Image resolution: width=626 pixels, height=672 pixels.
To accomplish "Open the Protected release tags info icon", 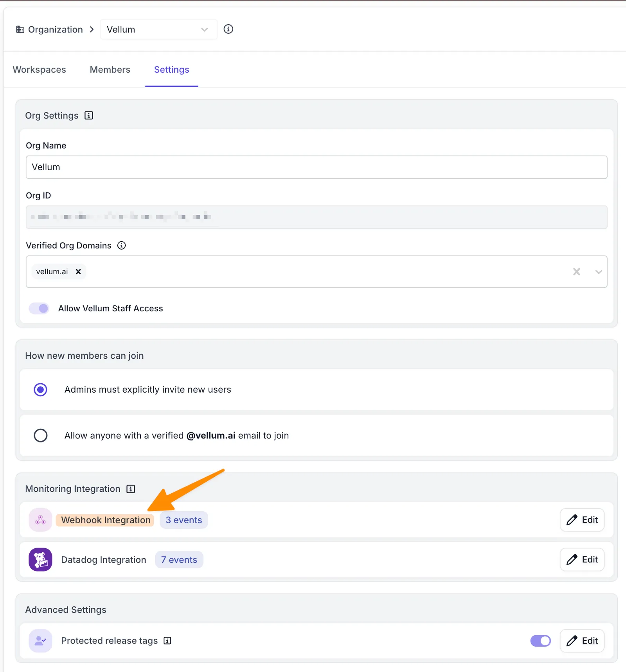I will point(167,641).
